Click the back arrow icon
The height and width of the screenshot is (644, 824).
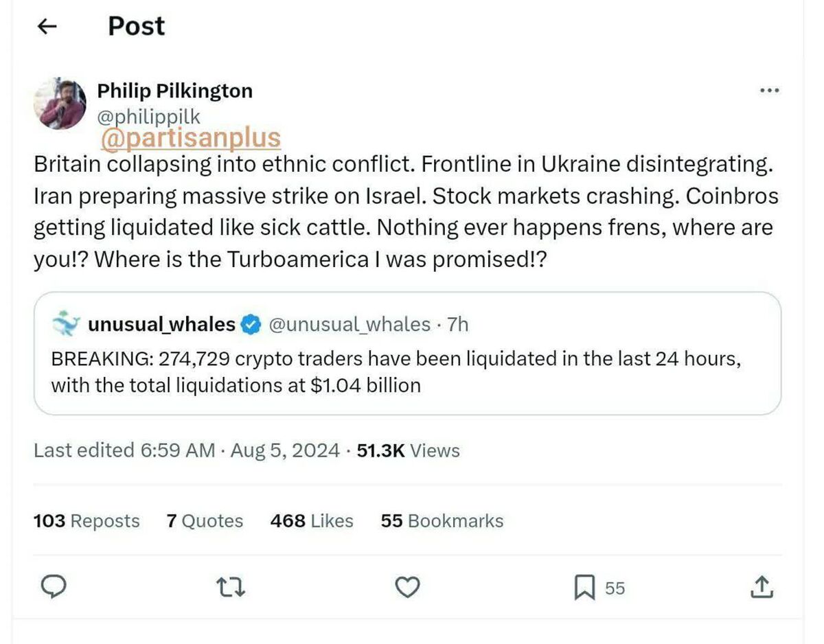point(47,27)
